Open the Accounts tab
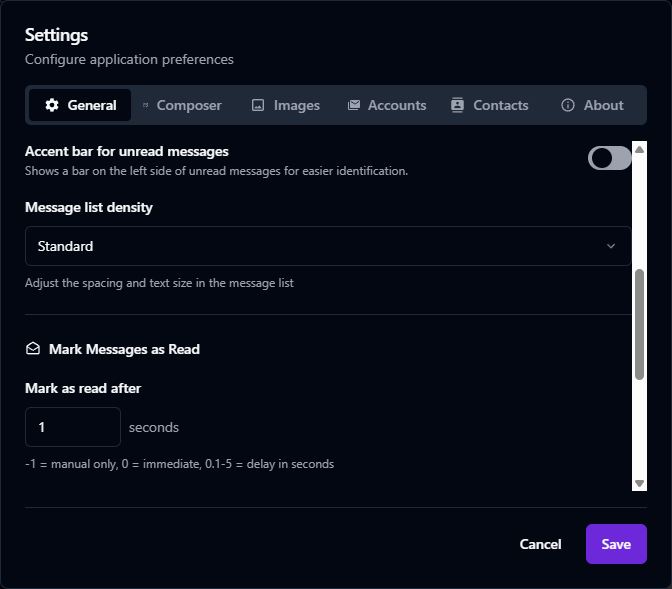This screenshot has height=589, width=672. pos(387,105)
